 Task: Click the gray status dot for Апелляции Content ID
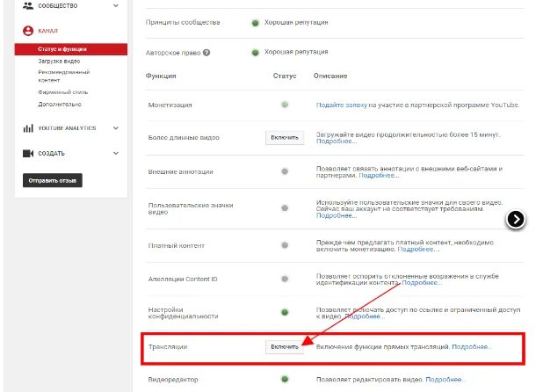tap(285, 279)
